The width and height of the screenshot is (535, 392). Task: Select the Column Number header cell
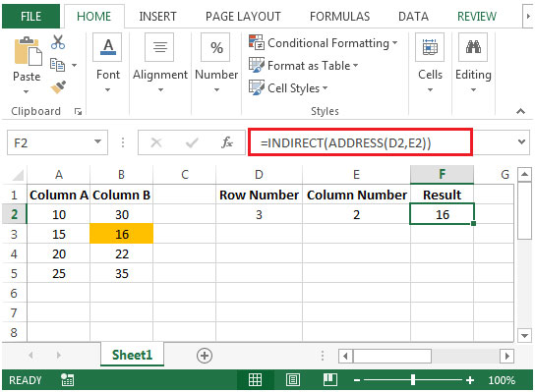tap(357, 195)
